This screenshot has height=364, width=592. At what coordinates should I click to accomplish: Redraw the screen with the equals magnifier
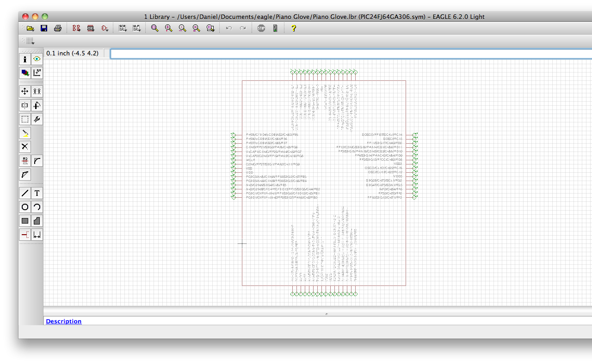[197, 28]
